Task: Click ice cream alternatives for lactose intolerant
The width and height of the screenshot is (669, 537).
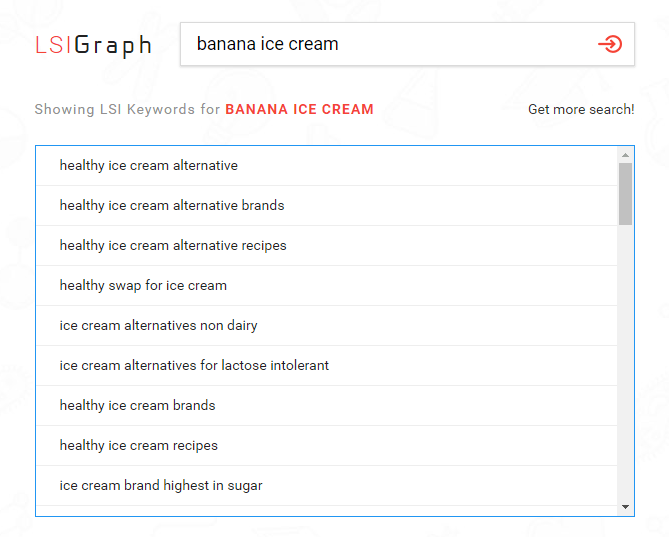Action: point(194,365)
